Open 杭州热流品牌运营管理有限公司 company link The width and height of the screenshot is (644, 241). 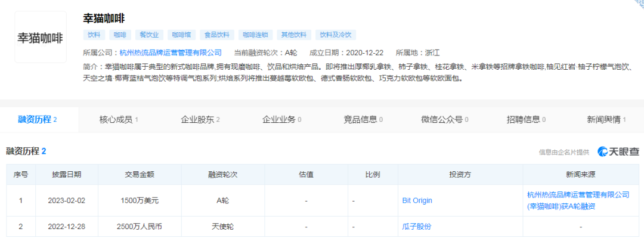pyautogui.click(x=171, y=52)
